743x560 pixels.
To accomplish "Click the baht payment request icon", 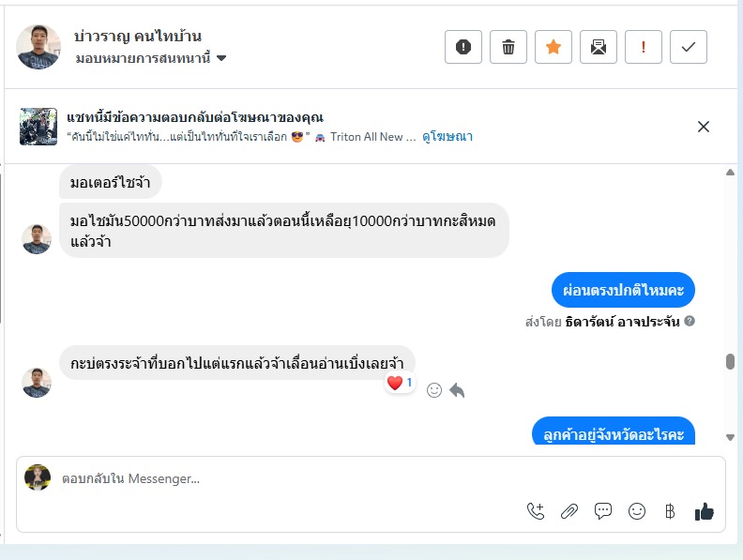I will coord(670,511).
